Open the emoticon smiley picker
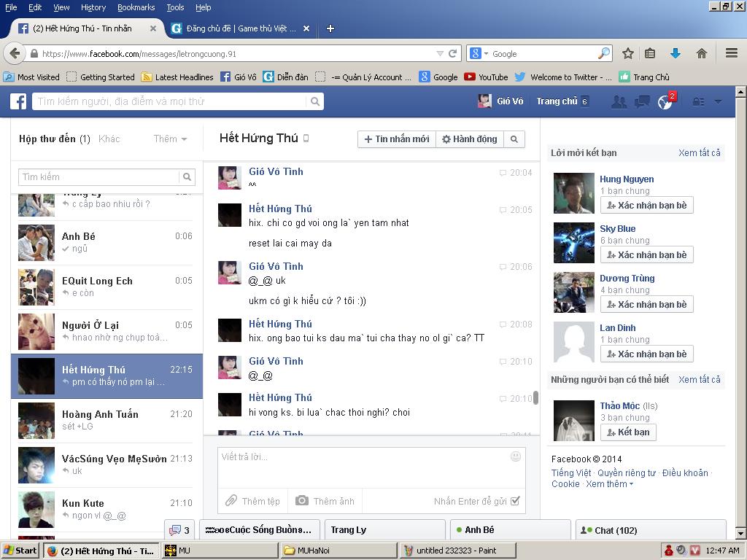This screenshot has height=560, width=747. coord(516,456)
